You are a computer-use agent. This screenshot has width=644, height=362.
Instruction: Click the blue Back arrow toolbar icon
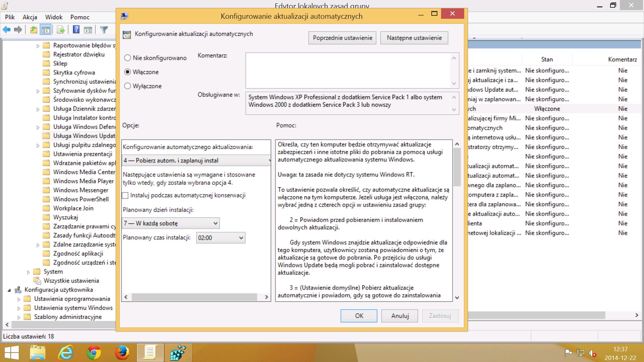(x=6, y=30)
